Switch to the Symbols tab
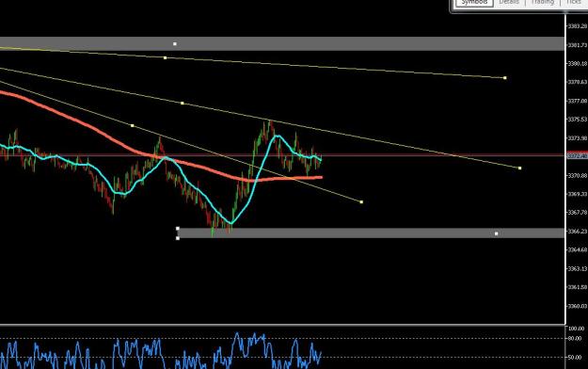Image resolution: width=588 pixels, height=369 pixels. pos(474,3)
